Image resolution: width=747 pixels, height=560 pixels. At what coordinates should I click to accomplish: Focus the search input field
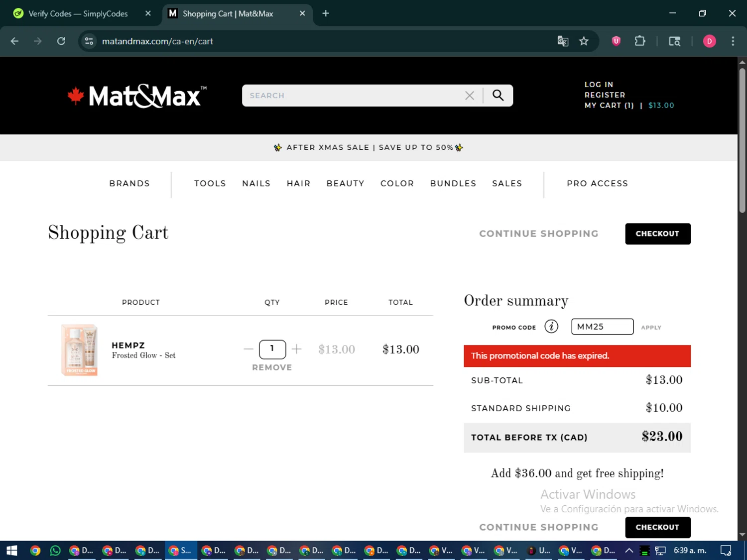click(x=354, y=96)
